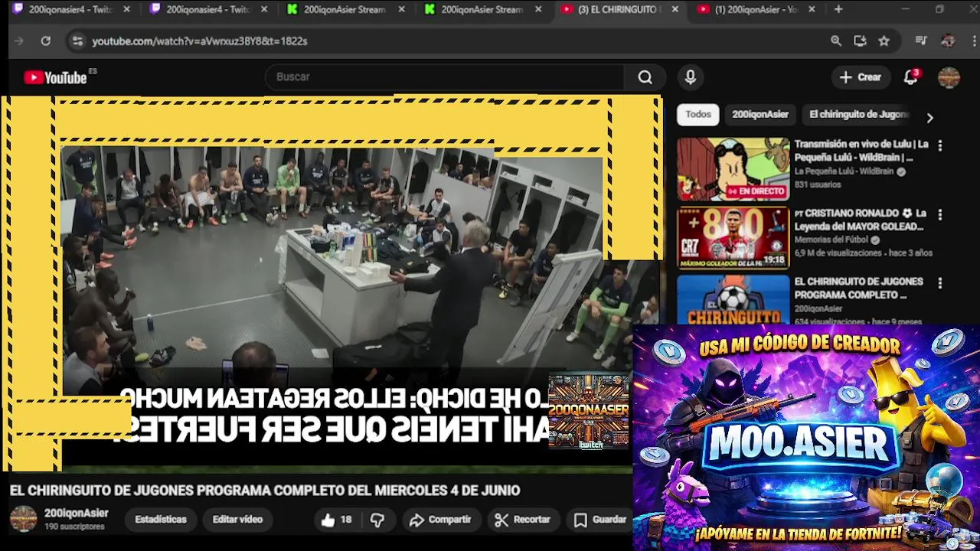
Task: Bookmark this page with the star icon
Action: point(884,41)
